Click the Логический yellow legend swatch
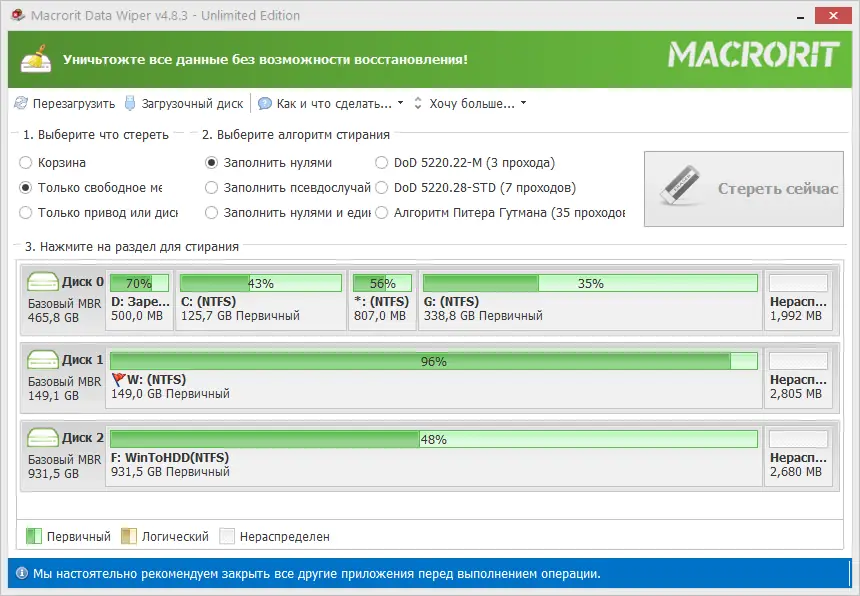 [129, 536]
